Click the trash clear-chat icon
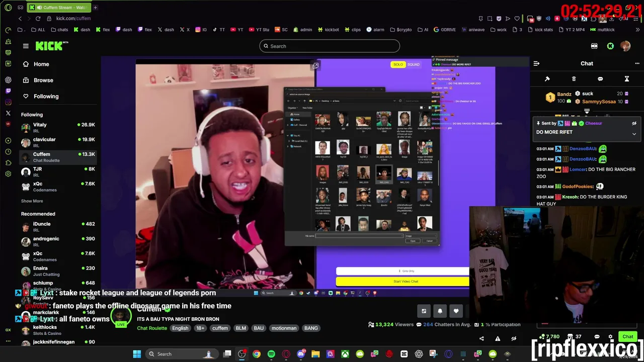Image resolution: width=644 pixels, height=362 pixels. (574, 79)
